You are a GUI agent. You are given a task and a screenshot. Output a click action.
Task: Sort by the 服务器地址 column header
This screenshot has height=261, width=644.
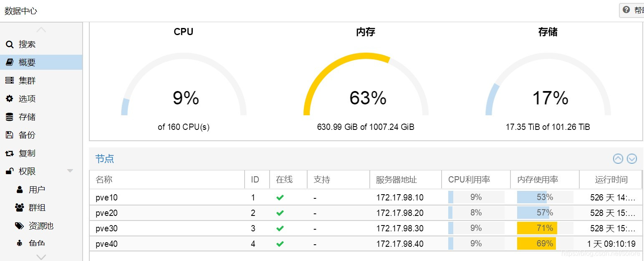(x=406, y=180)
